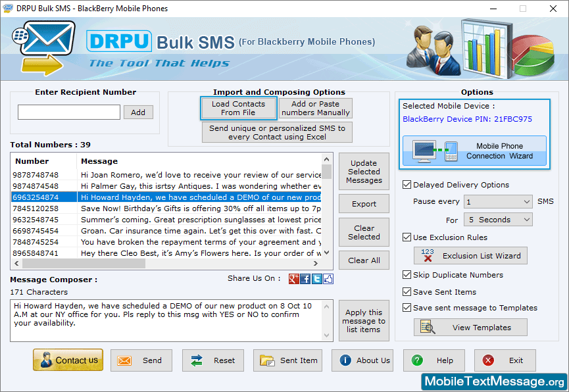Disable Save sent message to Templates
Screen dimensions: 569x392
coord(407,308)
